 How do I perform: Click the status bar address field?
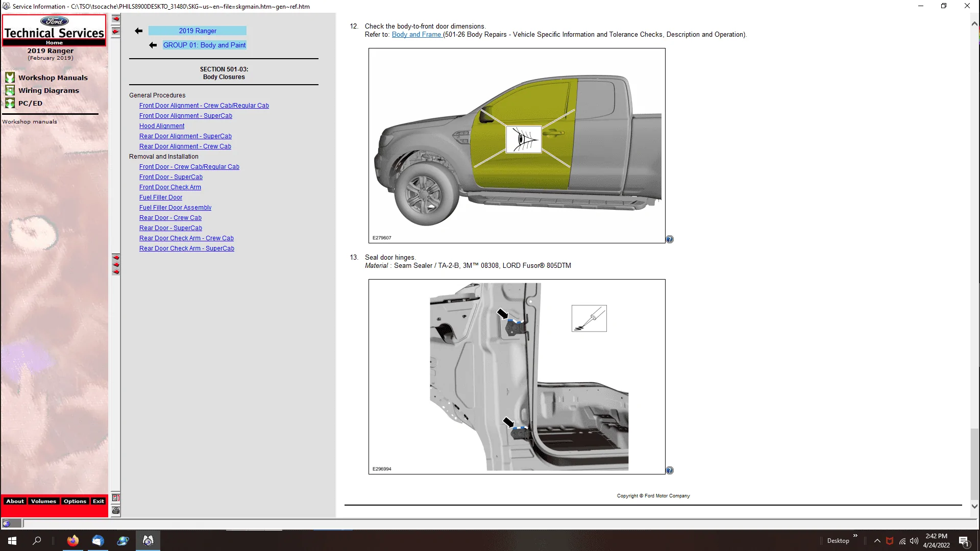click(x=500, y=523)
